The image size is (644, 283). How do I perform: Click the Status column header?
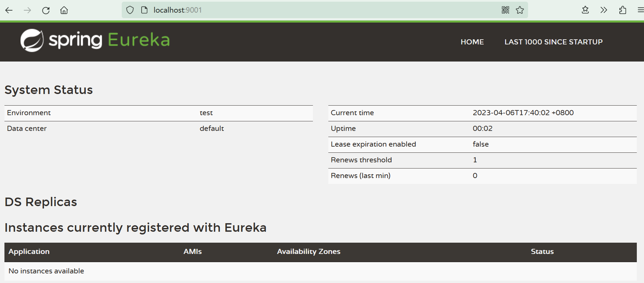pyautogui.click(x=542, y=252)
